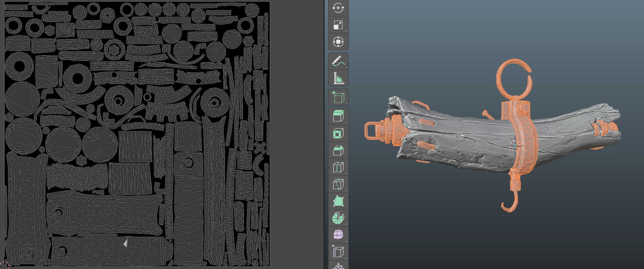Pick the Poly Build tool

pos(338,201)
